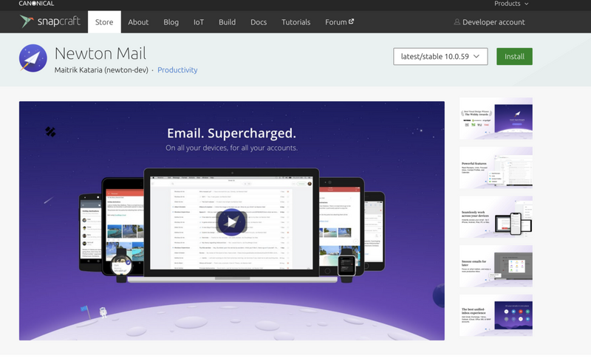Screen dimensions: 591x364
Task: Click the green Install button
Action: click(514, 57)
